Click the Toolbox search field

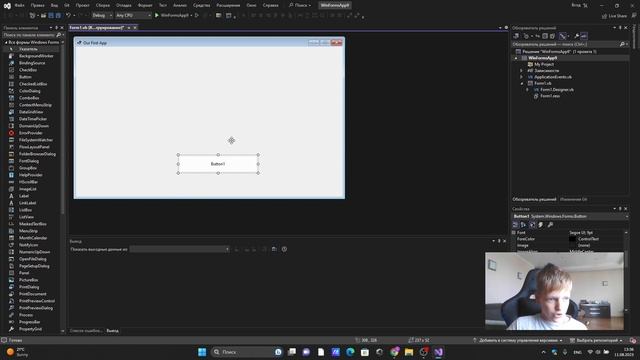click(31, 35)
